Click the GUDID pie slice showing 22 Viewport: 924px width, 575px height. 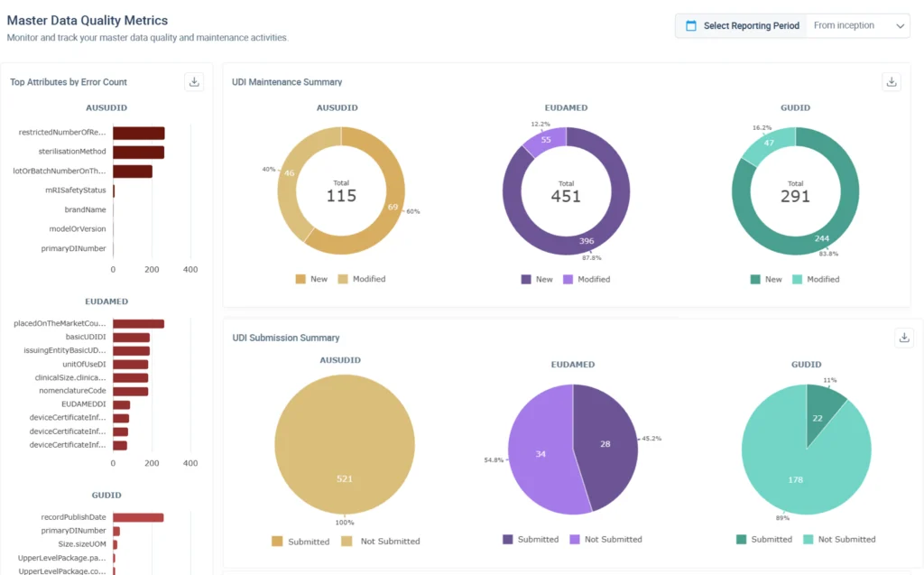tap(818, 418)
